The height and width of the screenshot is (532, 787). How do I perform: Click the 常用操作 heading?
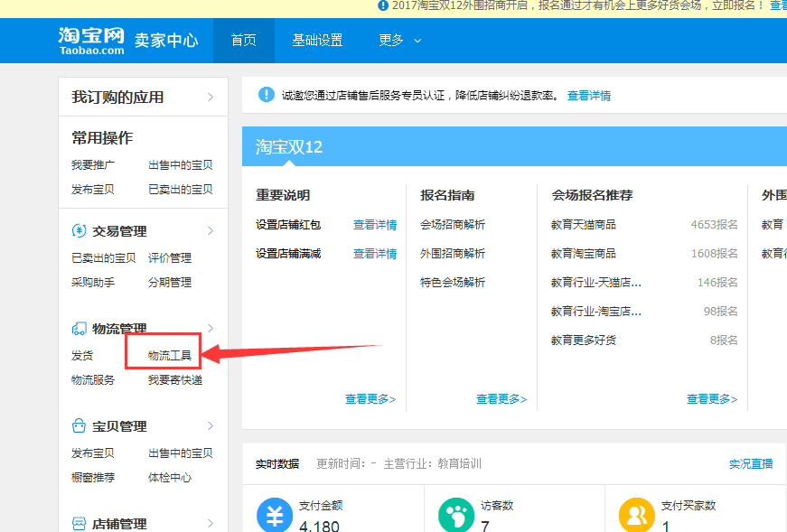(x=102, y=137)
